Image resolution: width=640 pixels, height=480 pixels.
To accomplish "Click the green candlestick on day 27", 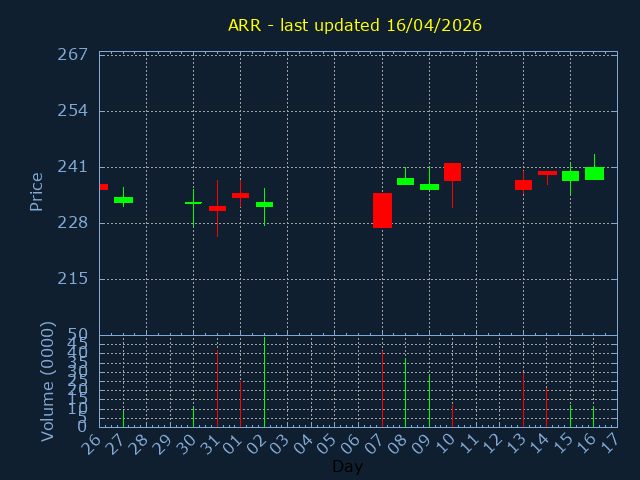I will pos(123,200).
